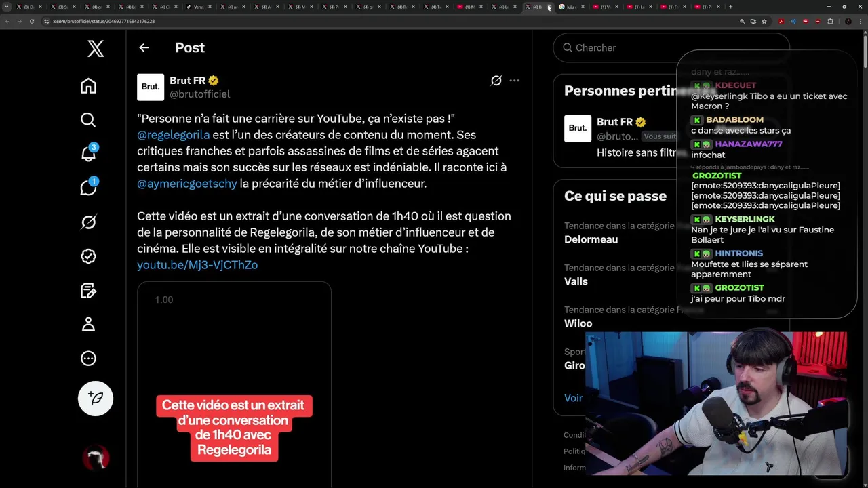This screenshot has height=488, width=868.
Task: Open the Adobe Acrobat extension icon
Action: [781, 21]
